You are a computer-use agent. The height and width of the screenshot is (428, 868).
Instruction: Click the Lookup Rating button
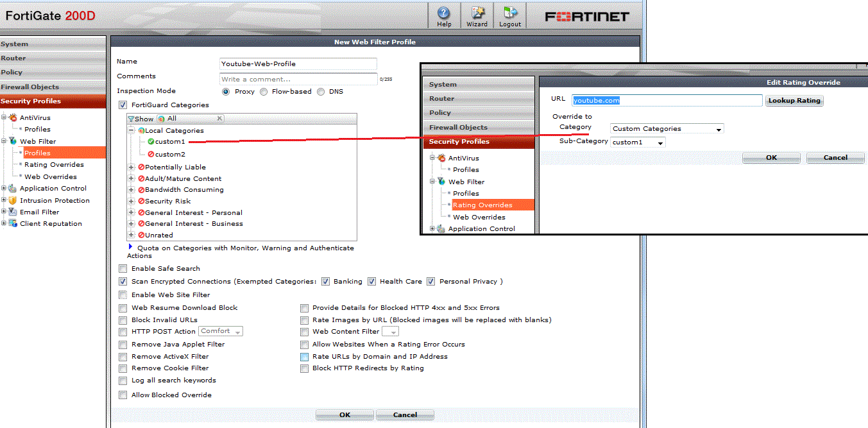[x=794, y=101]
